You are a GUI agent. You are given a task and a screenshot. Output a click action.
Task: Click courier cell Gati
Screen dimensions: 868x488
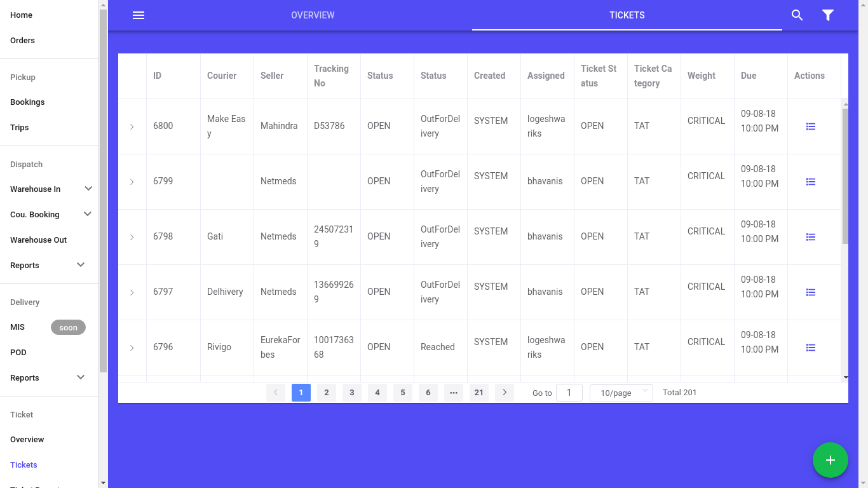215,236
